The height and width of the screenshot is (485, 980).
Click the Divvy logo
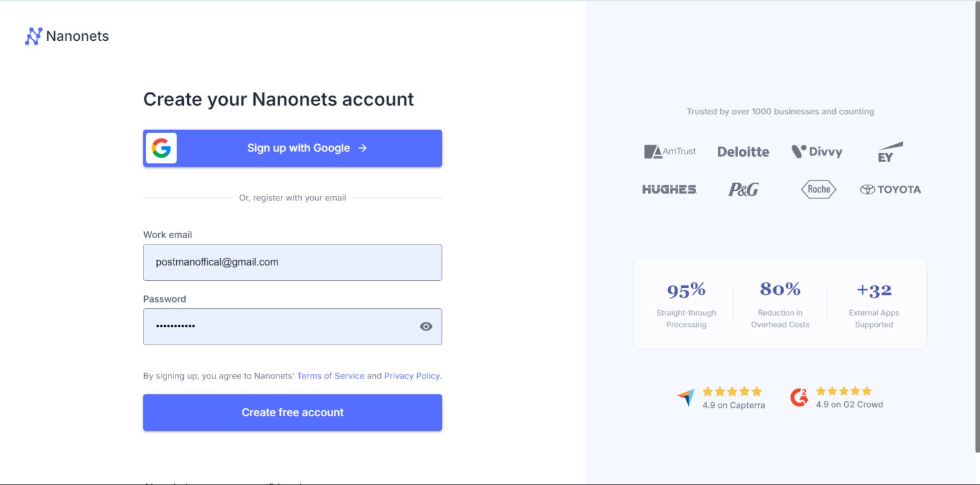[817, 152]
